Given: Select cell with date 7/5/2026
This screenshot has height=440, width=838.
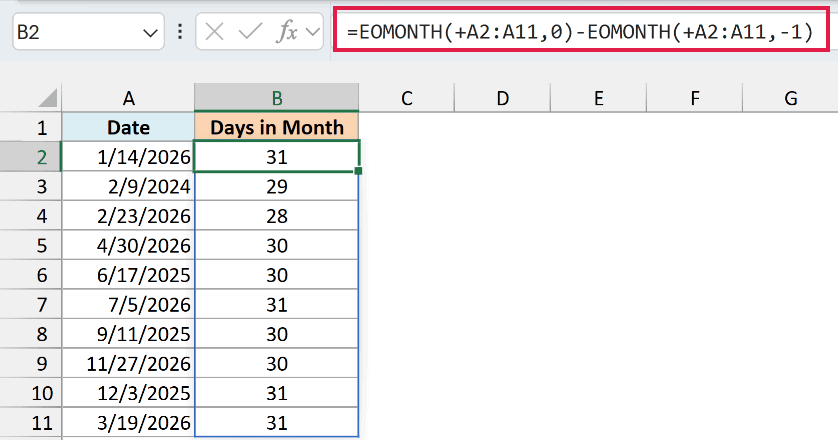Looking at the screenshot, I should pos(128,304).
